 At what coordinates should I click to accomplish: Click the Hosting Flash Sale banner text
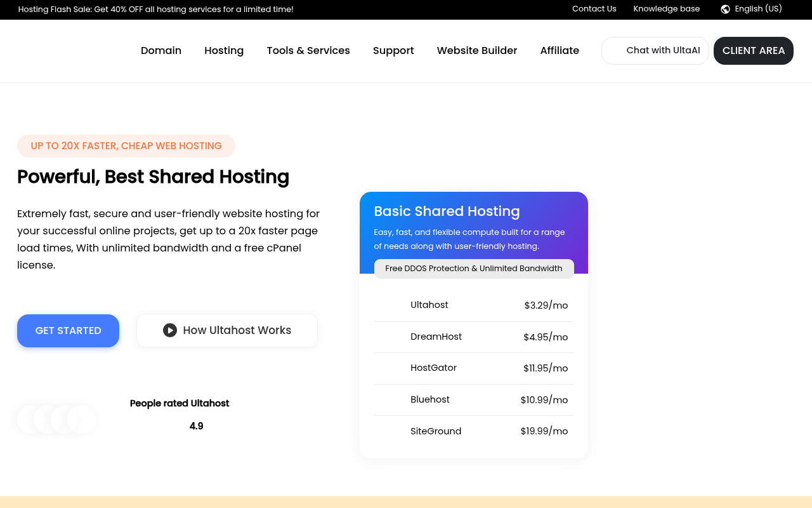click(x=156, y=10)
